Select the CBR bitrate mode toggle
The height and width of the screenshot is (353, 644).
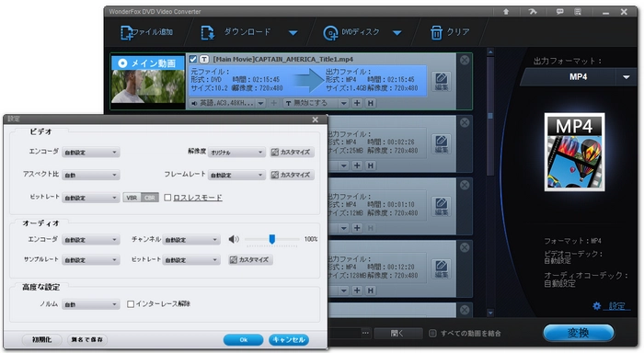point(150,198)
